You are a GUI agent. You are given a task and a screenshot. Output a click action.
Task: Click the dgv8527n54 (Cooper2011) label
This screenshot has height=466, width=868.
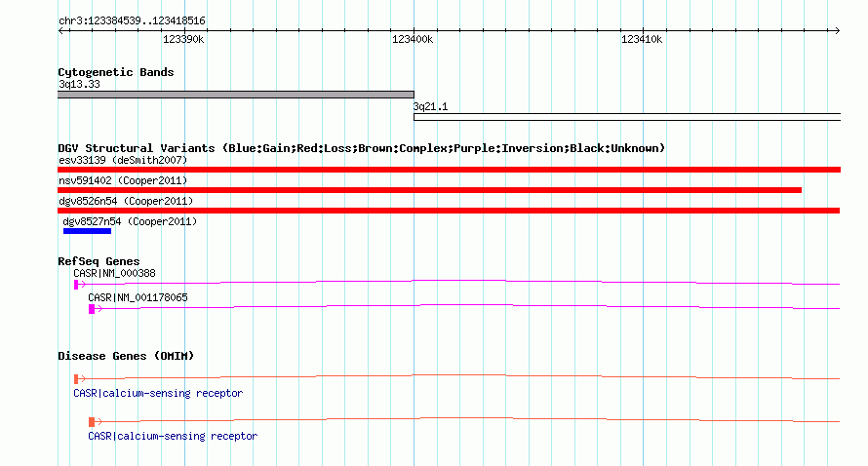130,221
